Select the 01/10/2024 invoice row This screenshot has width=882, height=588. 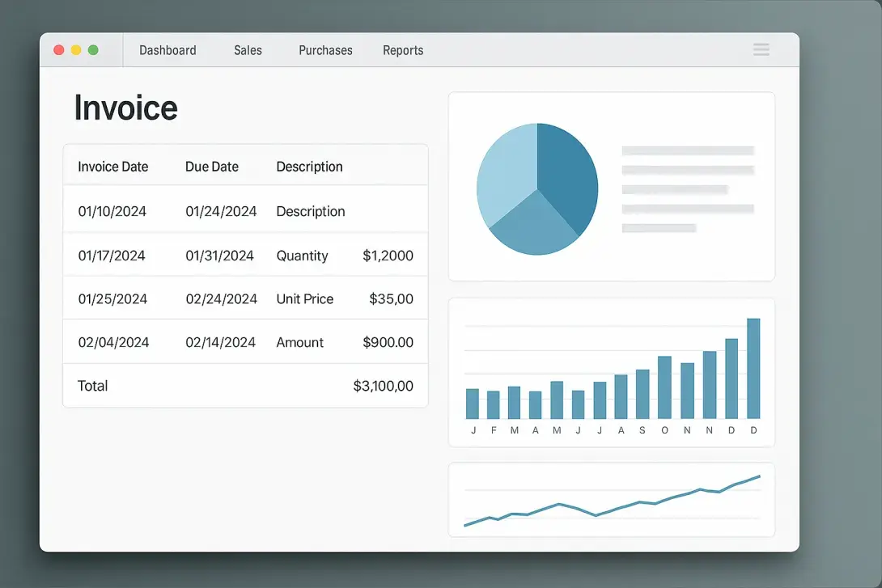[112, 211]
